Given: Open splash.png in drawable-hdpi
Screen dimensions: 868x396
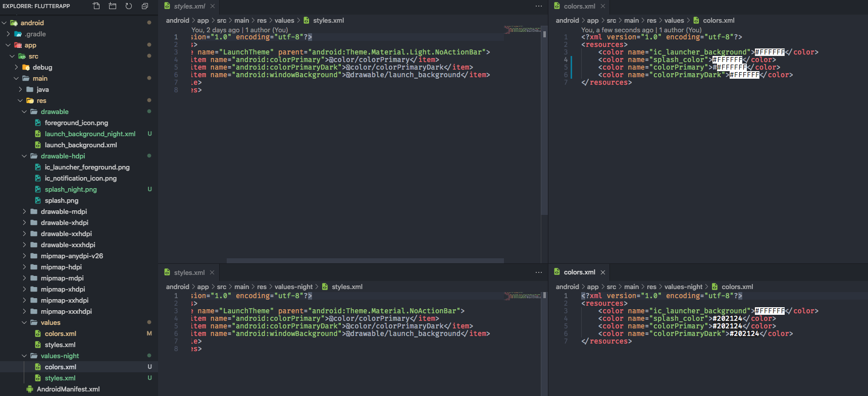Looking at the screenshot, I should click(62, 200).
